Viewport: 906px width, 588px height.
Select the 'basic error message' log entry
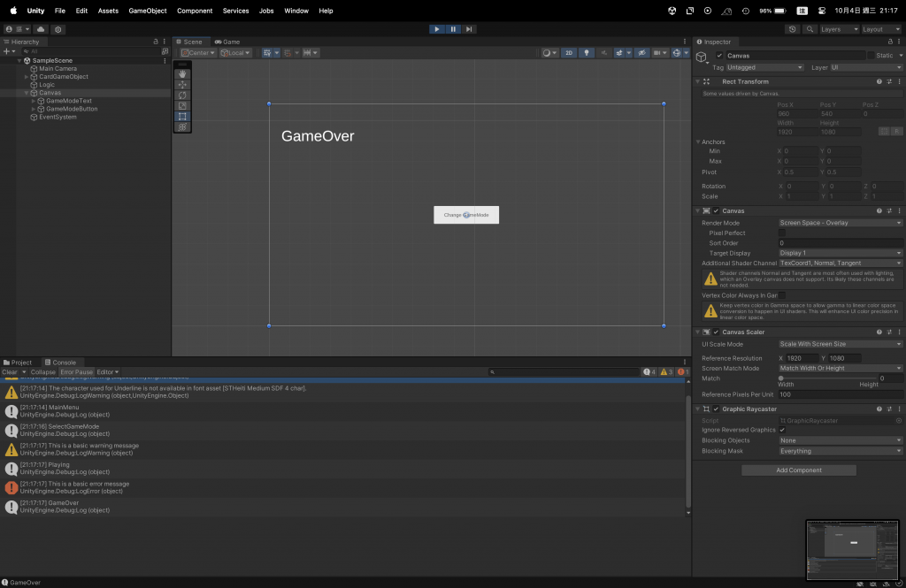[x=342, y=487]
